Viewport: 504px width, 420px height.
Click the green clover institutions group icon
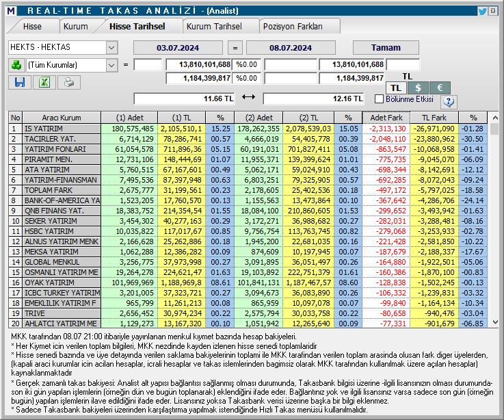click(16, 65)
